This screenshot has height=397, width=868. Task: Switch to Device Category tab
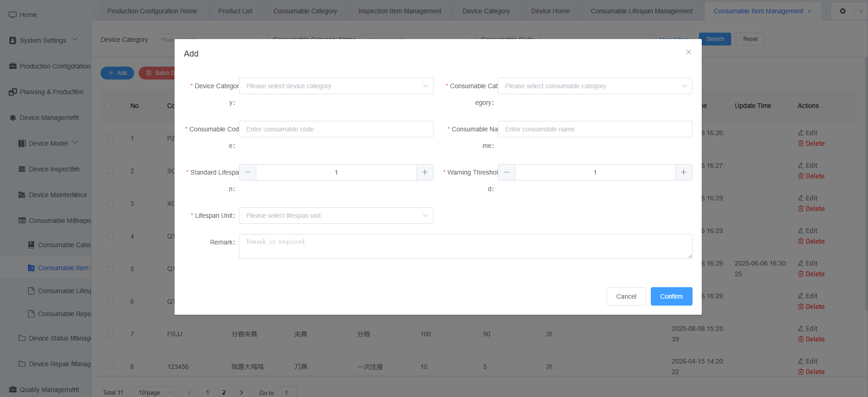pyautogui.click(x=486, y=11)
